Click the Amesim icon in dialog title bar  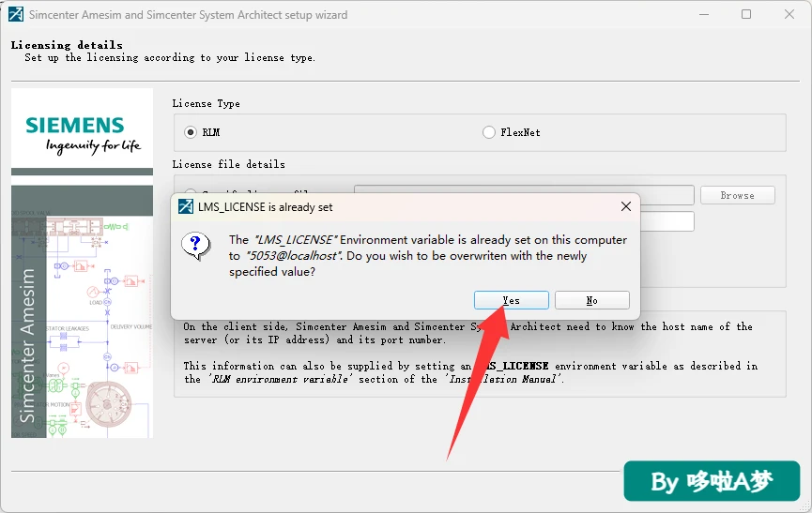click(x=185, y=206)
